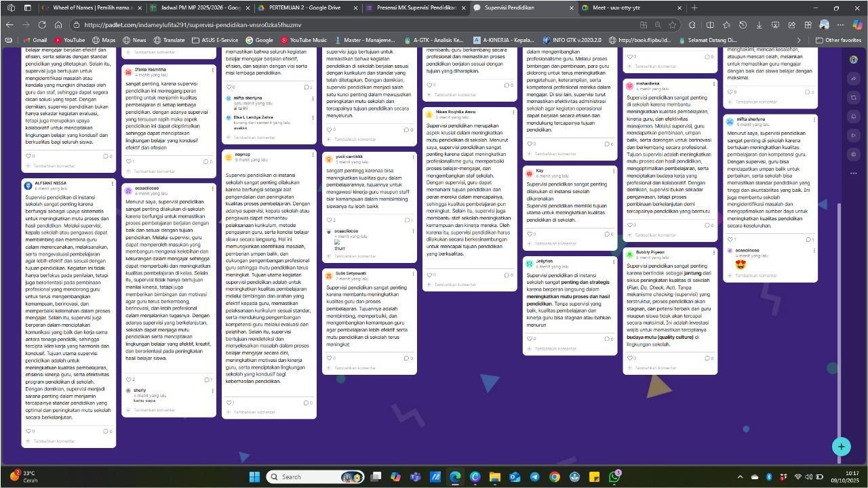Click the remake icon in sidebar
868x488 pixels.
pyautogui.click(x=854, y=98)
